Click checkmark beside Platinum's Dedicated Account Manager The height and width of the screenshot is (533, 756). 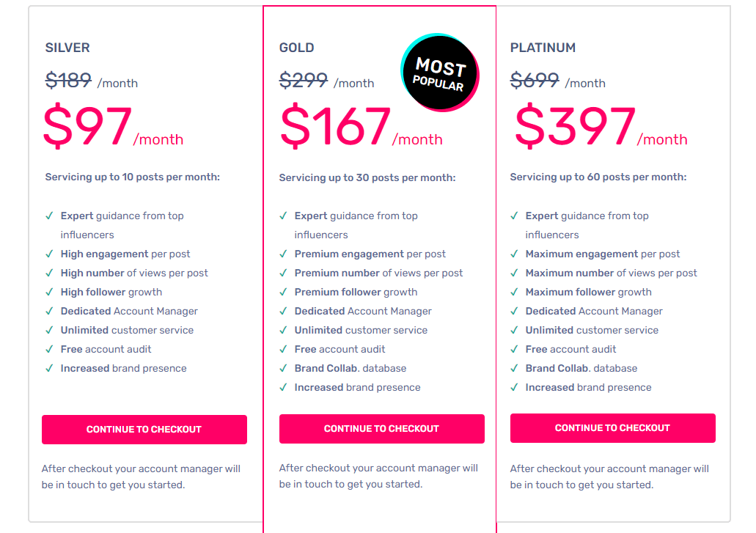514,311
